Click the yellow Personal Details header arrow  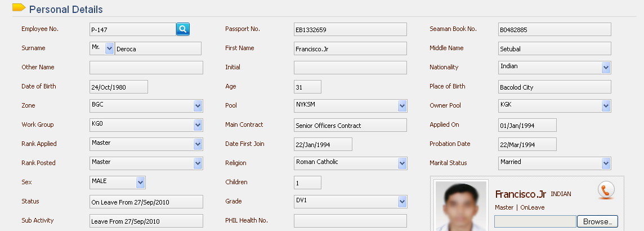(x=19, y=8)
